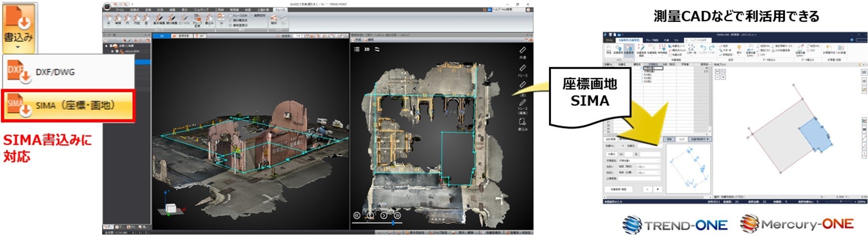Open the 書込み ribbon dropdown in トレース group
This screenshot has height=236, width=868.
pyautogui.click(x=209, y=20)
